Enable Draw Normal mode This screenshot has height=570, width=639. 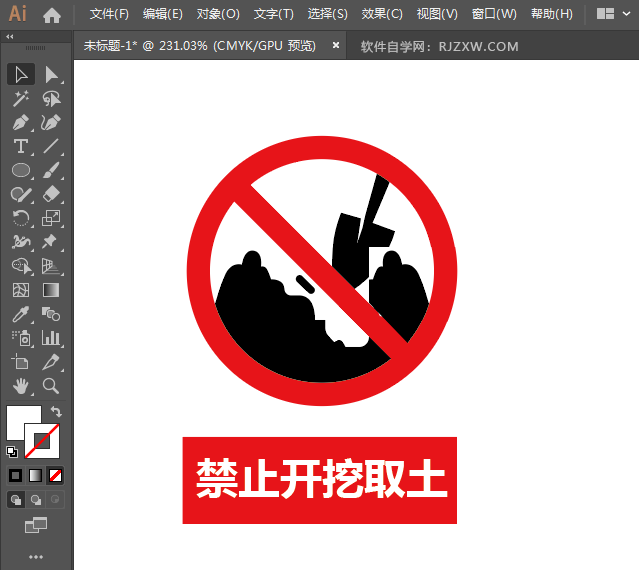point(16,500)
